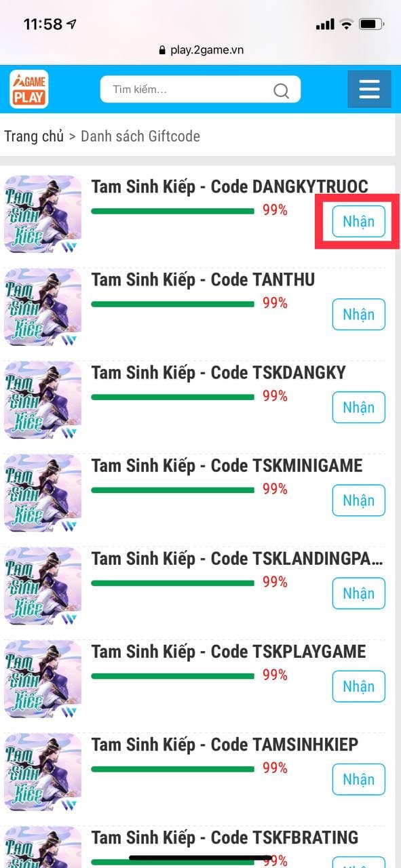The image size is (401, 868).
Task: Tap Nhận for Code TAMSINHKIEP
Action: 358,779
